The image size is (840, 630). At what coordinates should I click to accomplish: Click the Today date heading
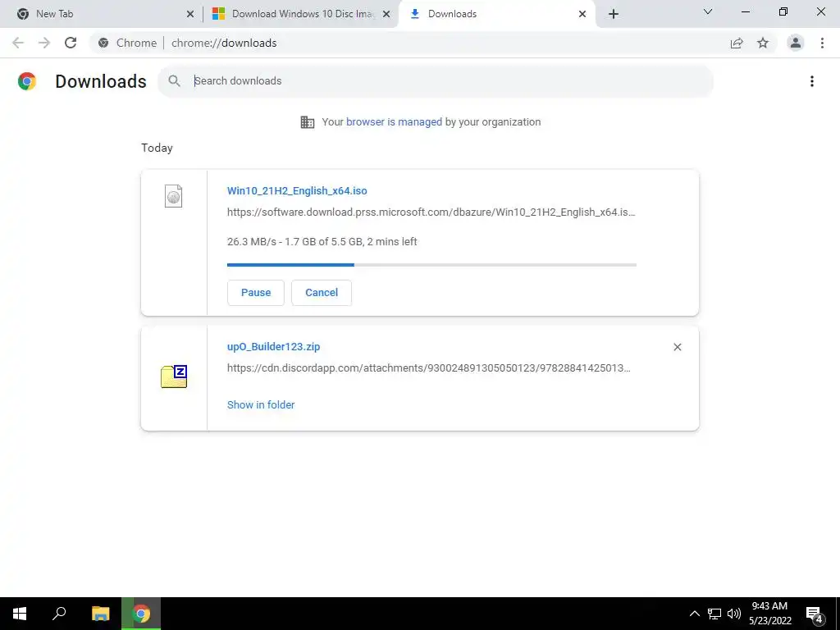[x=157, y=148]
